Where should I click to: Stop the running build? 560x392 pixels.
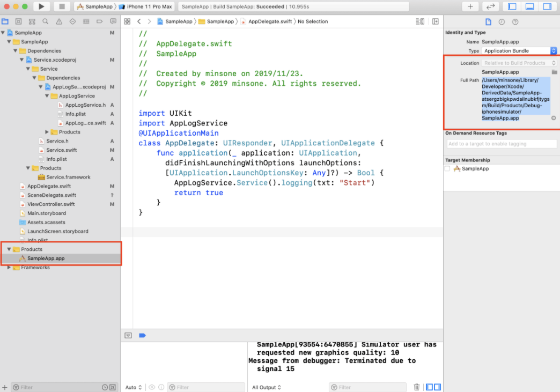coord(62,6)
